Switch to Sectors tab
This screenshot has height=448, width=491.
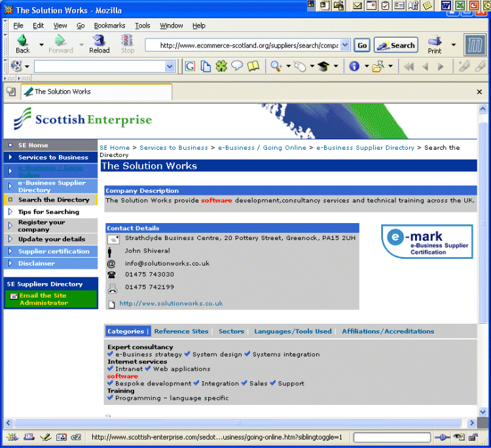tap(231, 332)
